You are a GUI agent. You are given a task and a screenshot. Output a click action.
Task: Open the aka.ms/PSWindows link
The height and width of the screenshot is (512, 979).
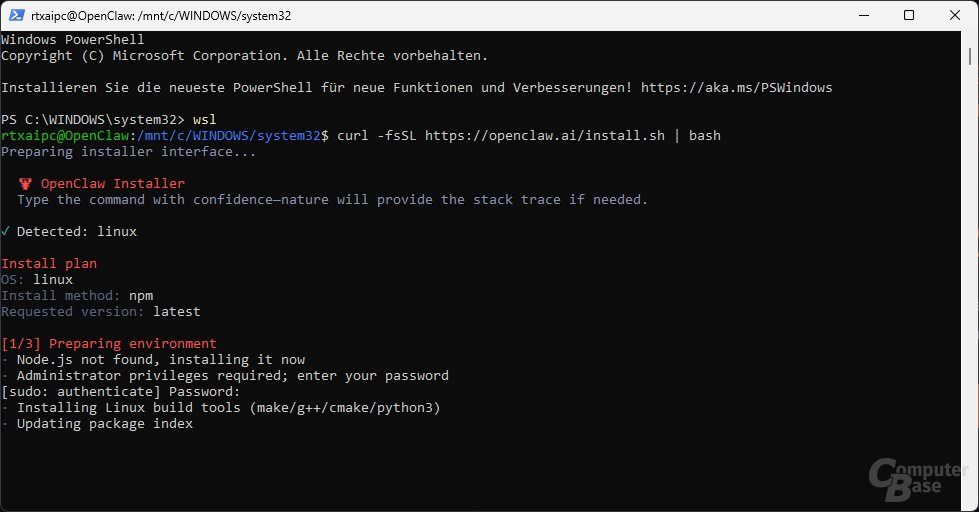(736, 87)
